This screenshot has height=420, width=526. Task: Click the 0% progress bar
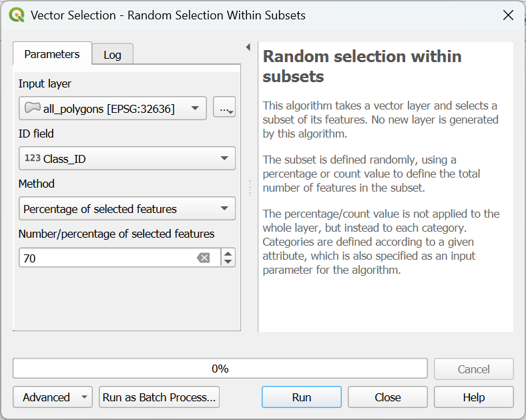220,369
